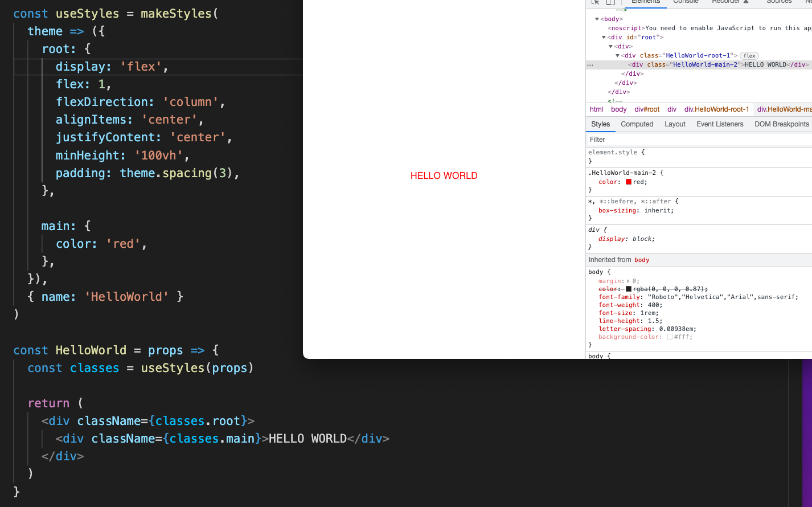Image resolution: width=812 pixels, height=507 pixels.
Task: Open the red color swatch picker
Action: point(629,182)
